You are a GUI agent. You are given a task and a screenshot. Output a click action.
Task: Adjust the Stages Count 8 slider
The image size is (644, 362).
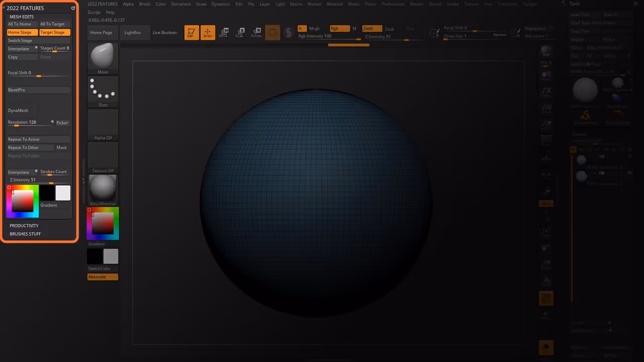55,49
